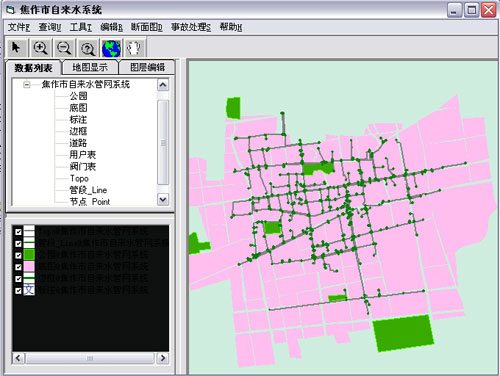The height and width of the screenshot is (376, 500).
Task: Select the arrow pointer tool
Action: [x=17, y=48]
